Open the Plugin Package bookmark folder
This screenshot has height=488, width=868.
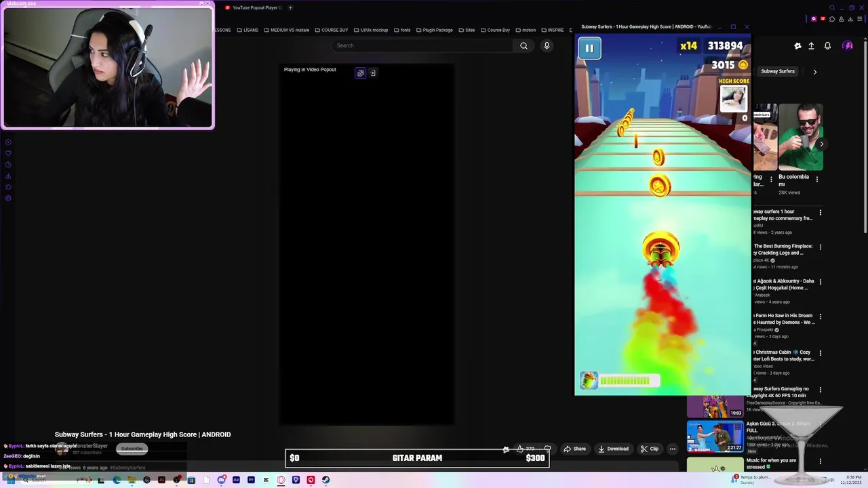coord(434,30)
